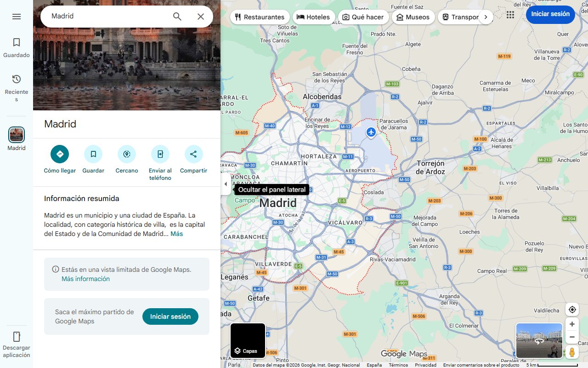The height and width of the screenshot is (368, 588).
Task: Clear the Madrid search with the X
Action: click(201, 16)
